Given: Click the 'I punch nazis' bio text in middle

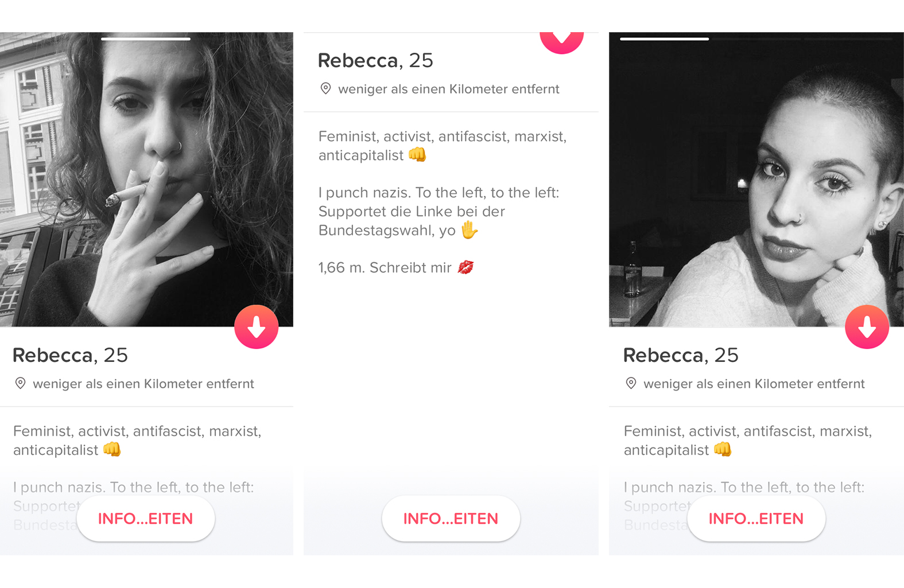Looking at the screenshot, I should pyautogui.click(x=439, y=211).
